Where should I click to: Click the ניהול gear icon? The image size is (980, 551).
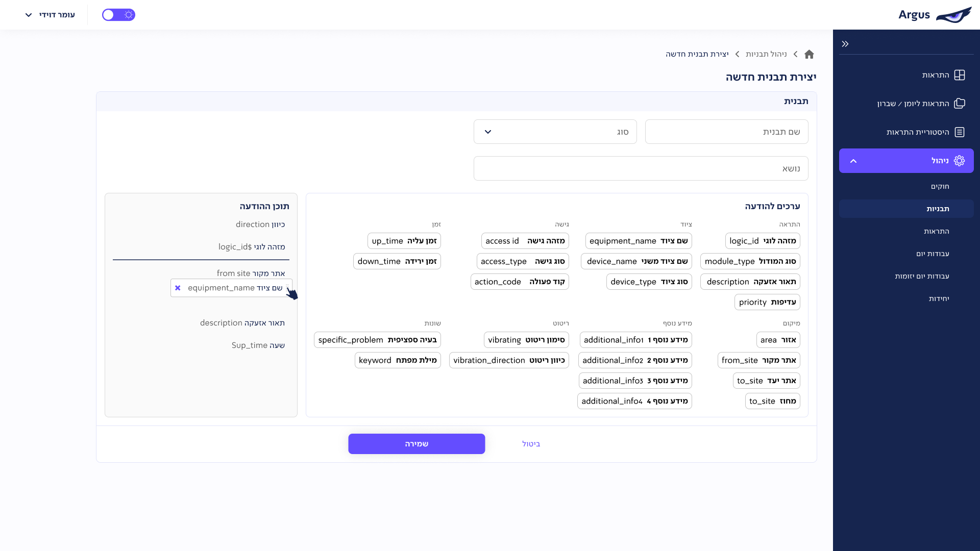[x=960, y=161]
